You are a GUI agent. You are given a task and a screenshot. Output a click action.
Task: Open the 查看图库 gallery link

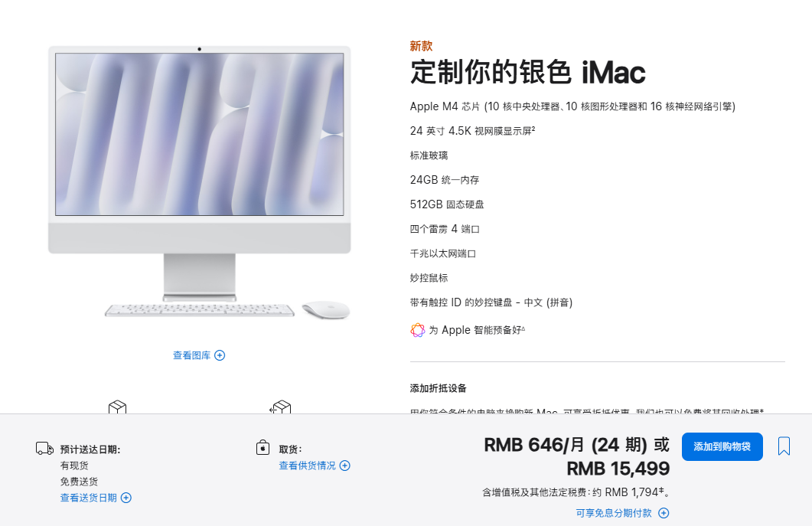click(191, 355)
